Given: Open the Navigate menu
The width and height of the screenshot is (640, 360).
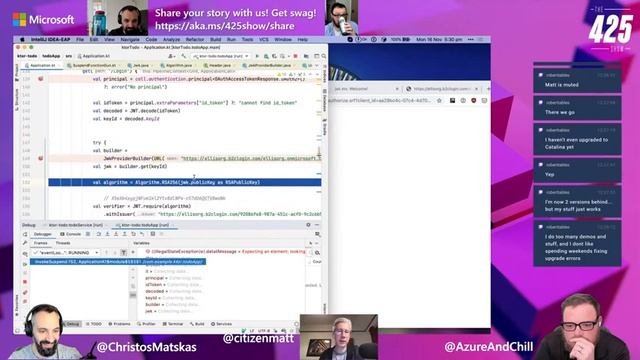Looking at the screenshot, I should [x=130, y=40].
